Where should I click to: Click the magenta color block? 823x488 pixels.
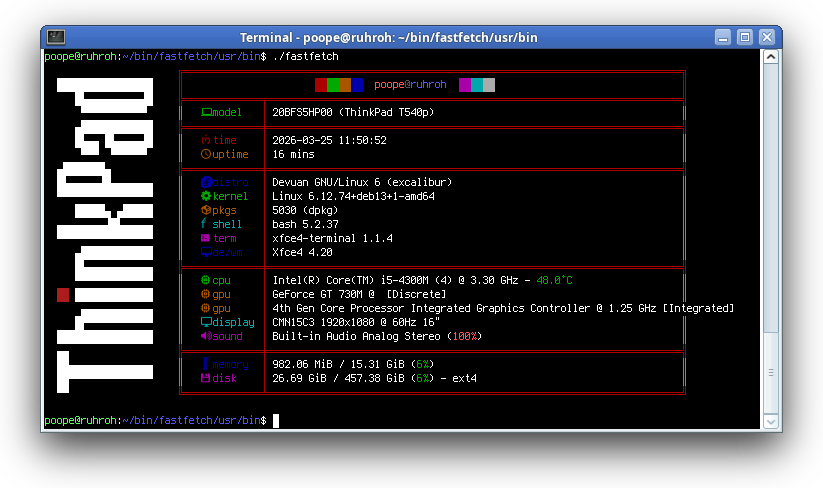465,85
